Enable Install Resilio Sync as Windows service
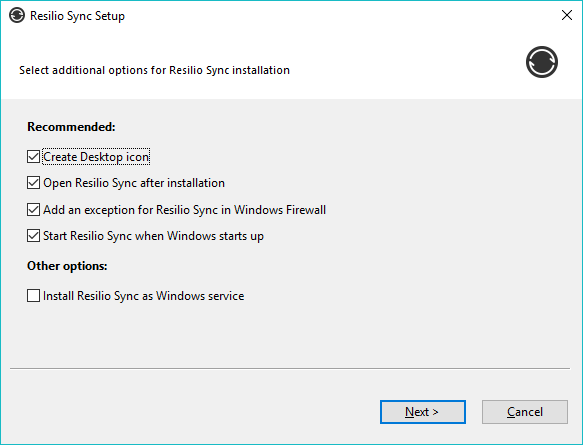This screenshot has width=583, height=445. click(33, 296)
